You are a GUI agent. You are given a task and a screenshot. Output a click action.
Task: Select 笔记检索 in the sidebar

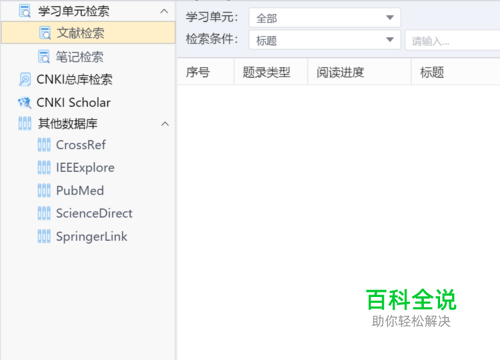coord(79,57)
